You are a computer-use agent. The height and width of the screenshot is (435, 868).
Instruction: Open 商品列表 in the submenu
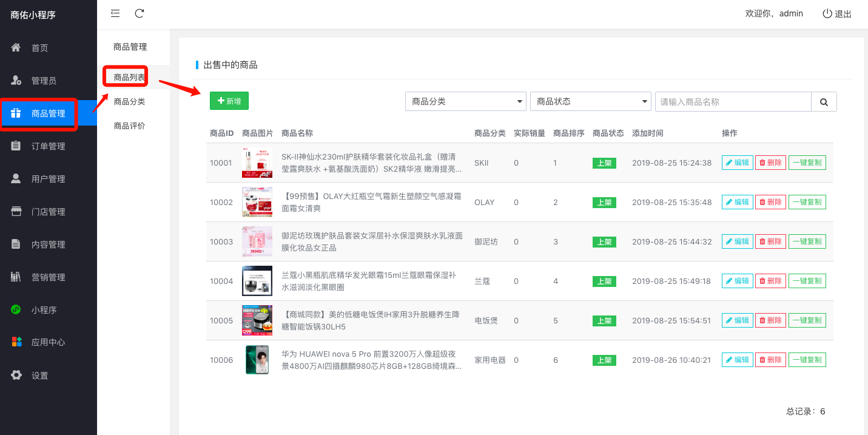129,77
